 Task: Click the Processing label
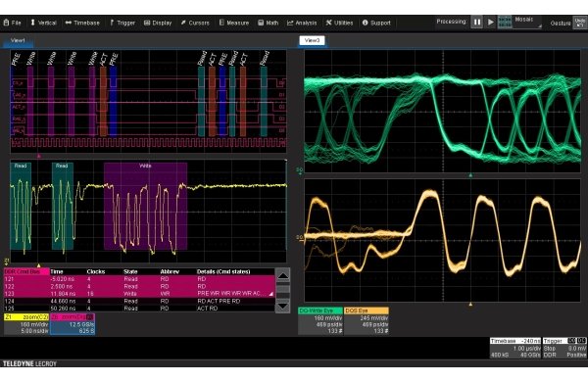[451, 22]
